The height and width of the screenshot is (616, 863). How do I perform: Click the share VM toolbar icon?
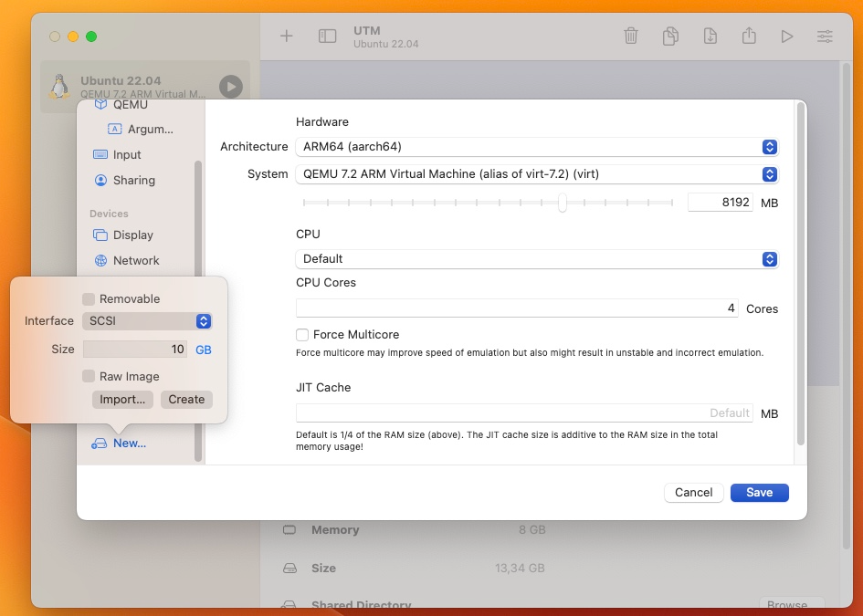pos(749,37)
